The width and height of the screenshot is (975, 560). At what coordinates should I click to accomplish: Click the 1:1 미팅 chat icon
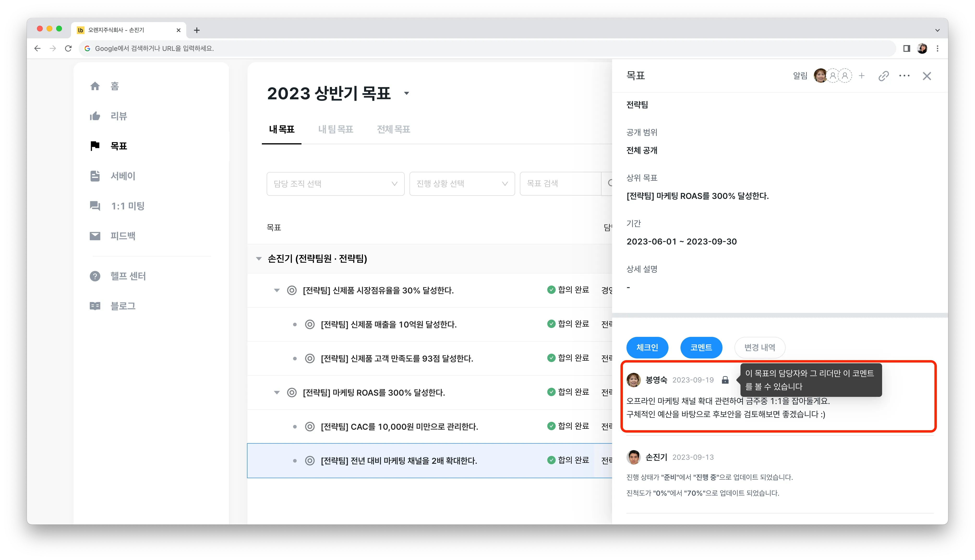(95, 206)
